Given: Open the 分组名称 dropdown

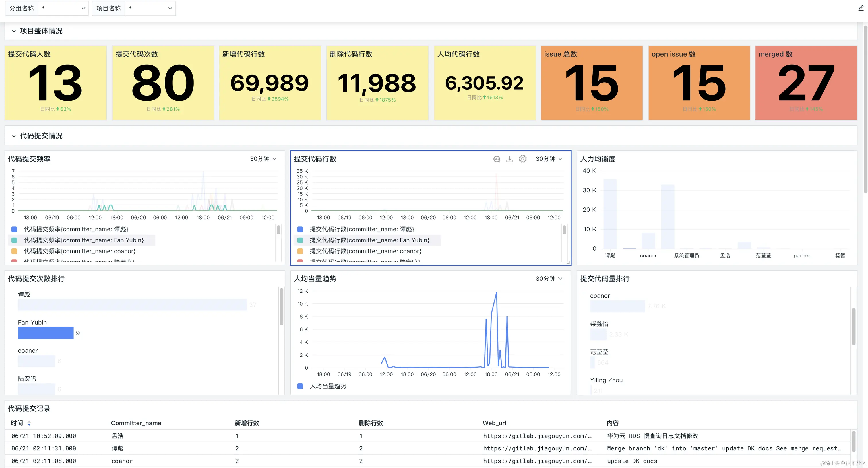Looking at the screenshot, I should pyautogui.click(x=63, y=8).
